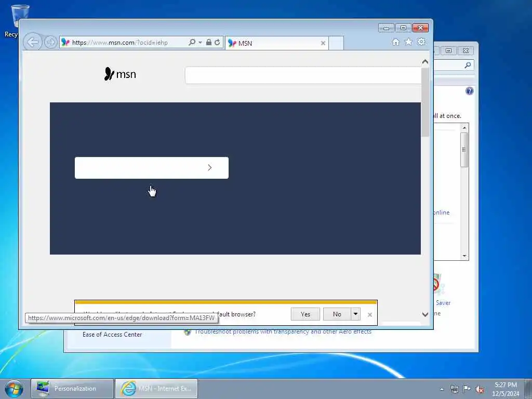Click the white banner button with chevron
Screen dimensions: 532x399
pyautogui.click(x=152, y=168)
